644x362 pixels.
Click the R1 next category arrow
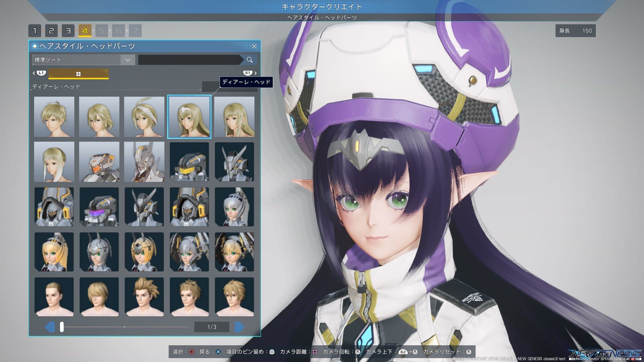pyautogui.click(x=250, y=73)
